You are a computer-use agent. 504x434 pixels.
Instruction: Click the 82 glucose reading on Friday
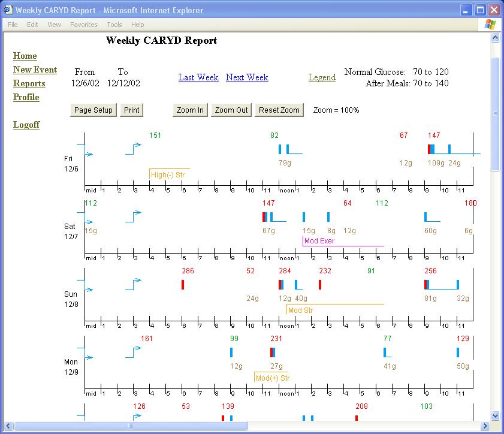point(274,135)
